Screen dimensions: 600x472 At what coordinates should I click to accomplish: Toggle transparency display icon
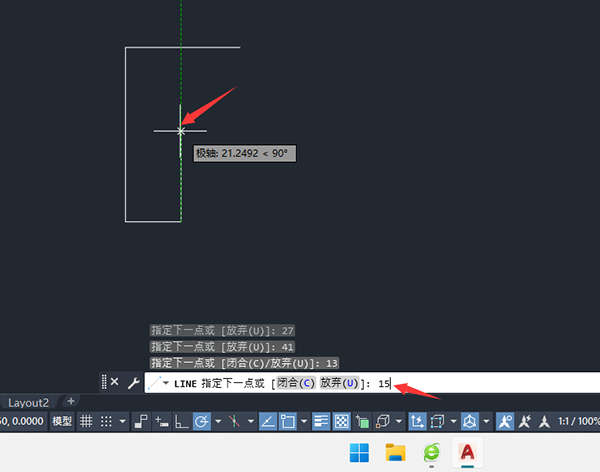coord(341,421)
